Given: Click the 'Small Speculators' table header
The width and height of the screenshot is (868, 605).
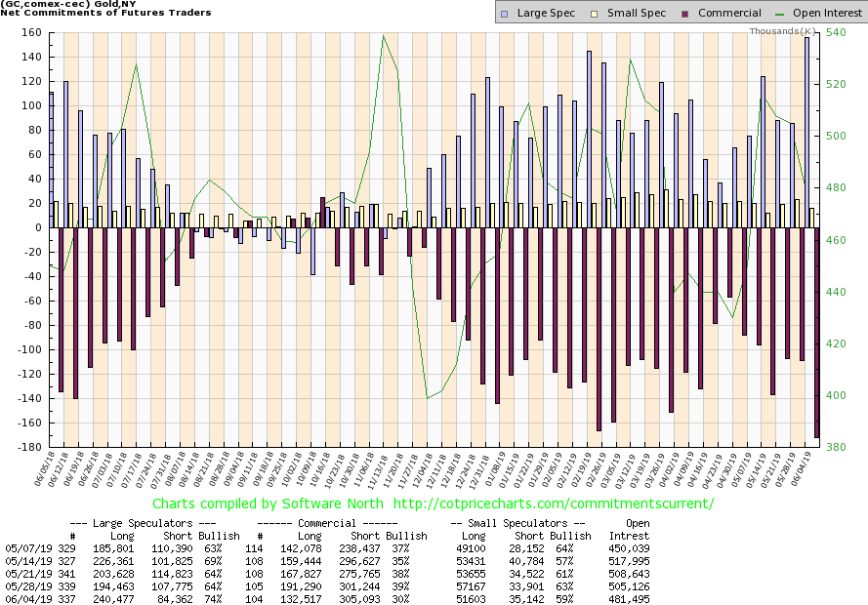Looking at the screenshot, I should pos(520,523).
